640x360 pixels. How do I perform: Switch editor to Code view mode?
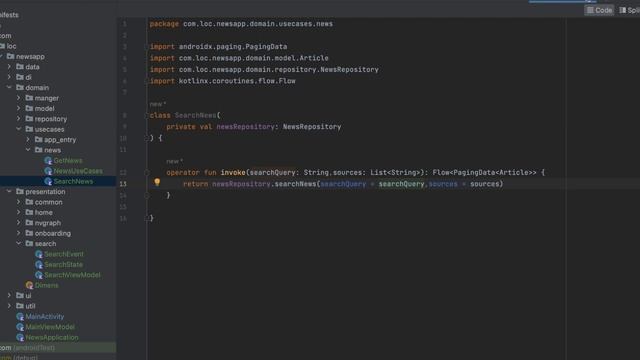coord(599,10)
